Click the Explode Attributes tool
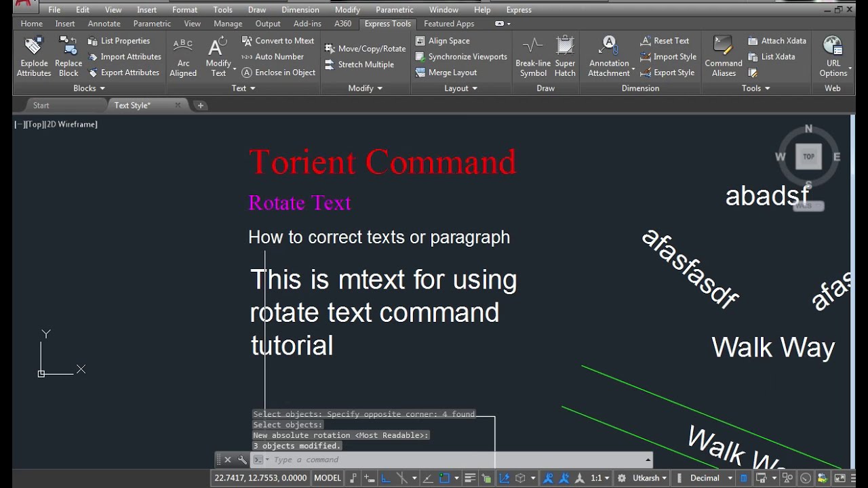 tap(34, 57)
